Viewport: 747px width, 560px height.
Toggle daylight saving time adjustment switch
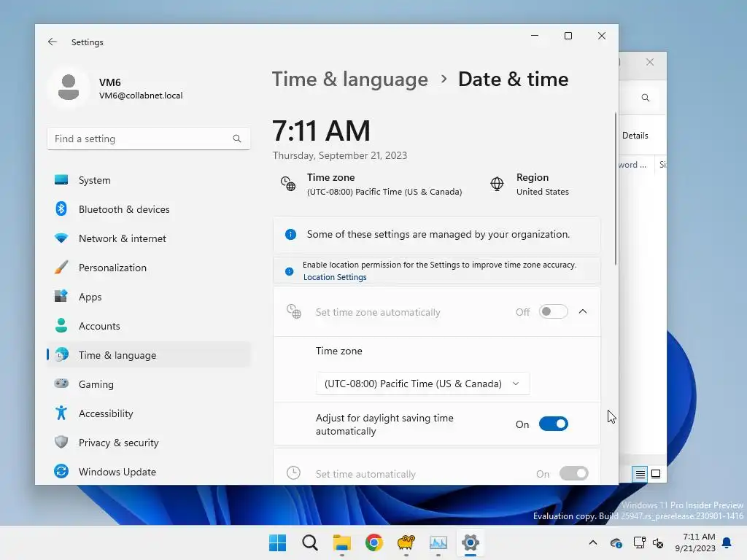pos(554,424)
